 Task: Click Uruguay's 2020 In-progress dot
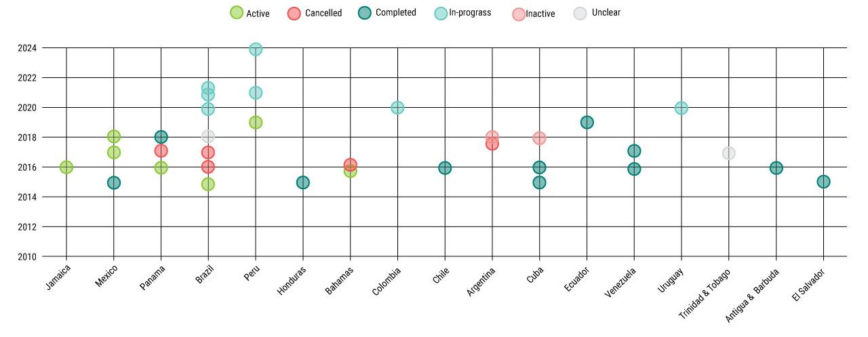682,108
